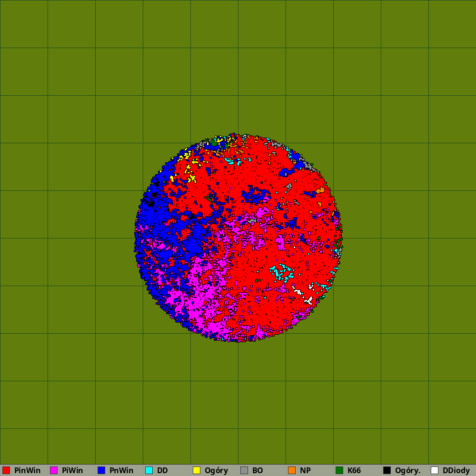Select the PiWin legend label
The image size is (476, 476).
coord(72,470)
